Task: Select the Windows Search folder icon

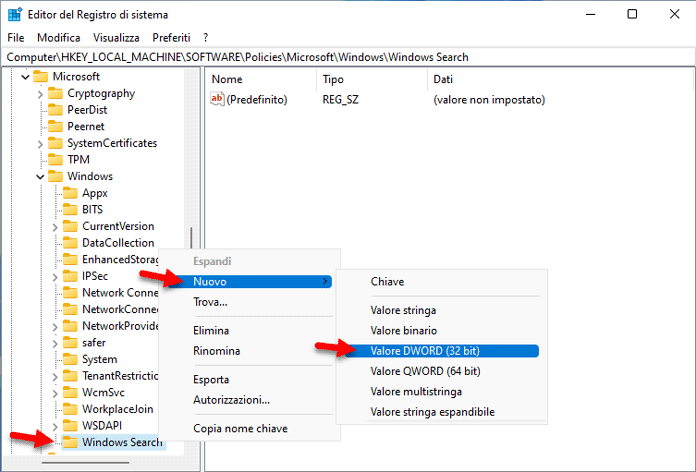Action: 70,442
